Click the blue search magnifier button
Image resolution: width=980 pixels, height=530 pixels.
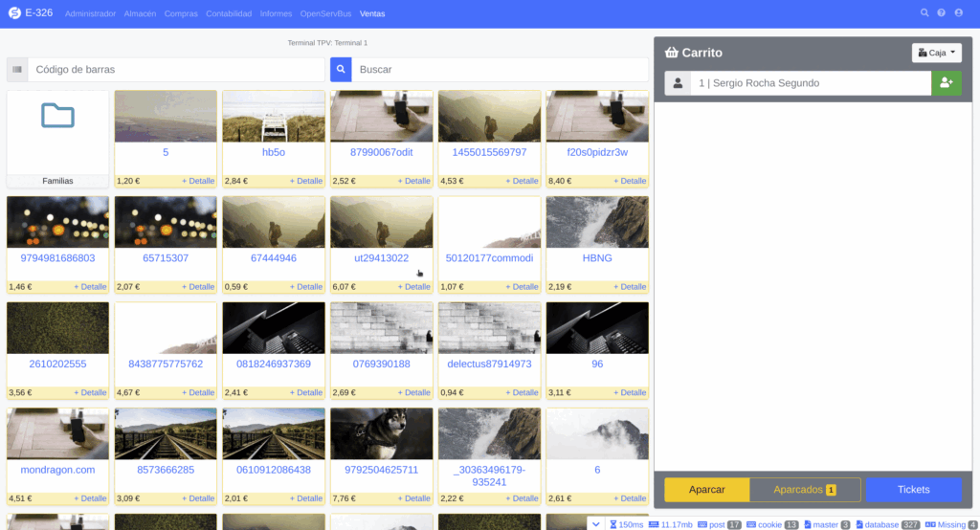point(341,70)
